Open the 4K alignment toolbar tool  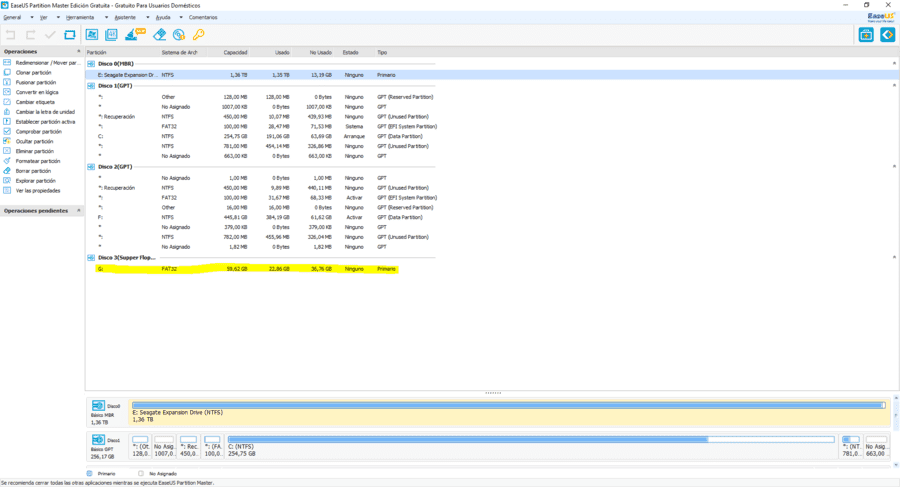[111, 34]
